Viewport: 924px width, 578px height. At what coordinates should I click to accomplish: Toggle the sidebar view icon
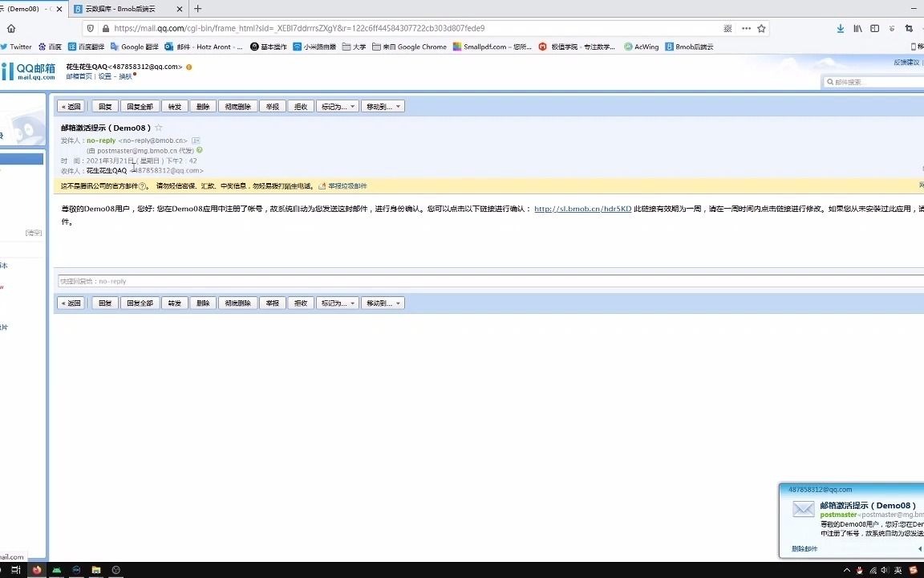click(x=874, y=28)
